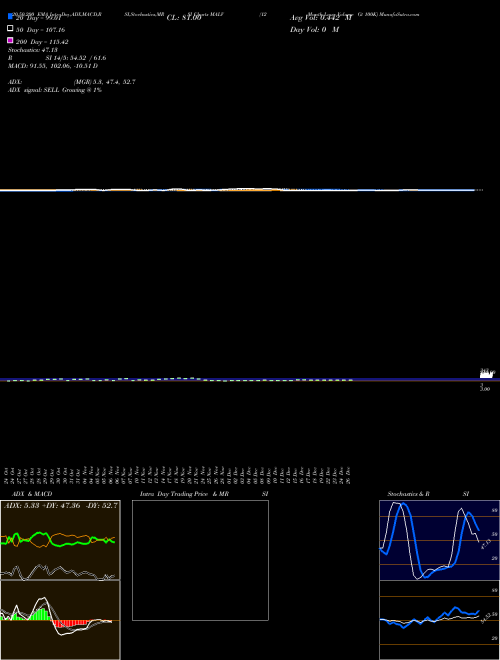This screenshot has height=660, width=500.
Task: Click the RSI line chart panel
Action: [439, 620]
